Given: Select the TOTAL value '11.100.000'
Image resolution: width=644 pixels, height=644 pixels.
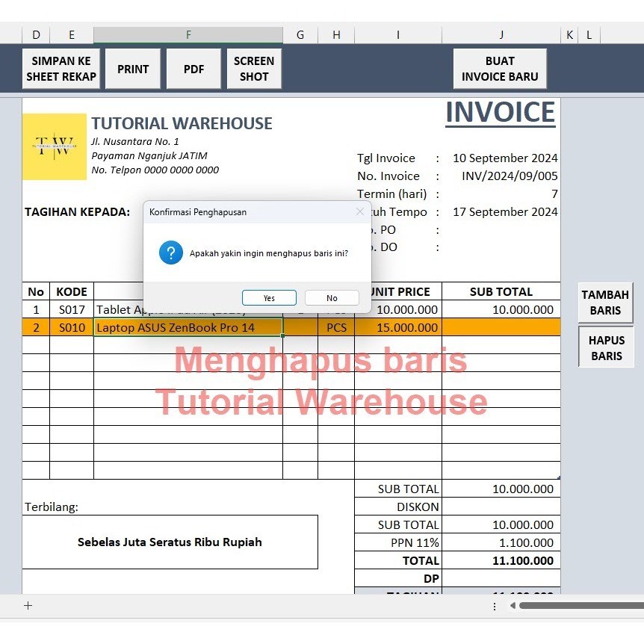Looking at the screenshot, I should click(x=501, y=560).
